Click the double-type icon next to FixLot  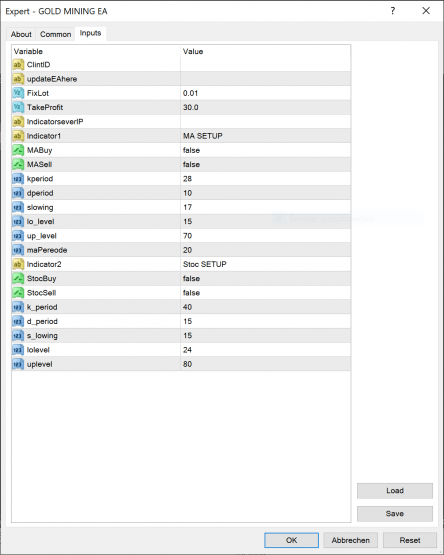pyautogui.click(x=18, y=93)
